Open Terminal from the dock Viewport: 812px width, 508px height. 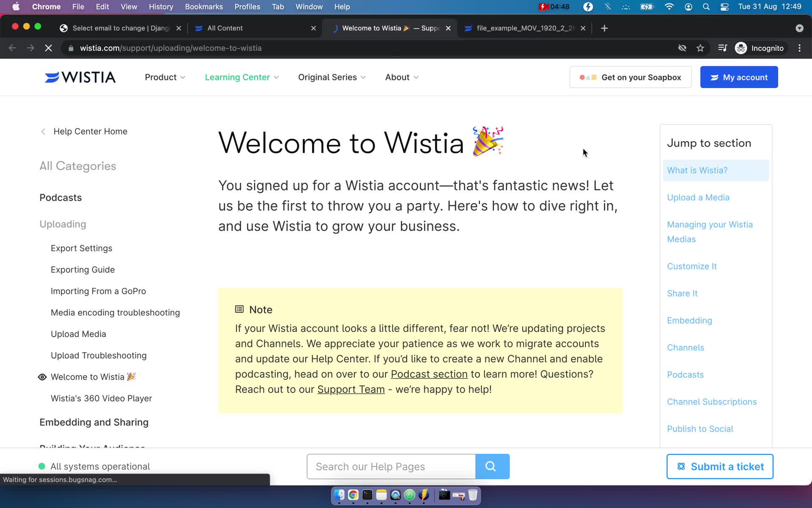point(367,494)
